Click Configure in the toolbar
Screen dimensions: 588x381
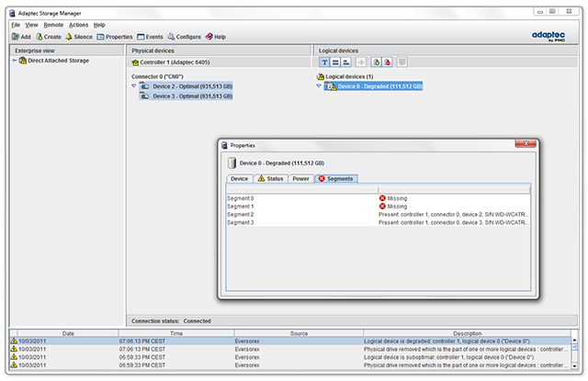[x=184, y=37]
